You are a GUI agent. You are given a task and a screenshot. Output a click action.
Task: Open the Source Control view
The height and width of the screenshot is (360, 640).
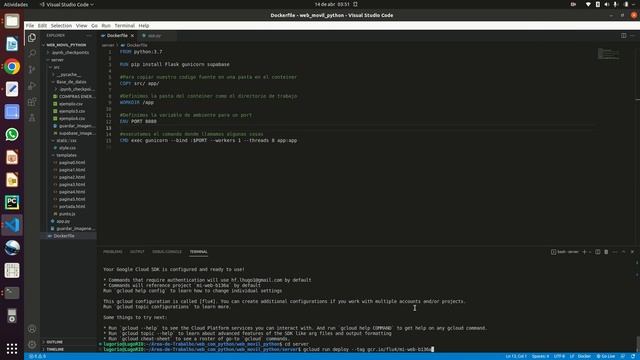[x=32, y=69]
